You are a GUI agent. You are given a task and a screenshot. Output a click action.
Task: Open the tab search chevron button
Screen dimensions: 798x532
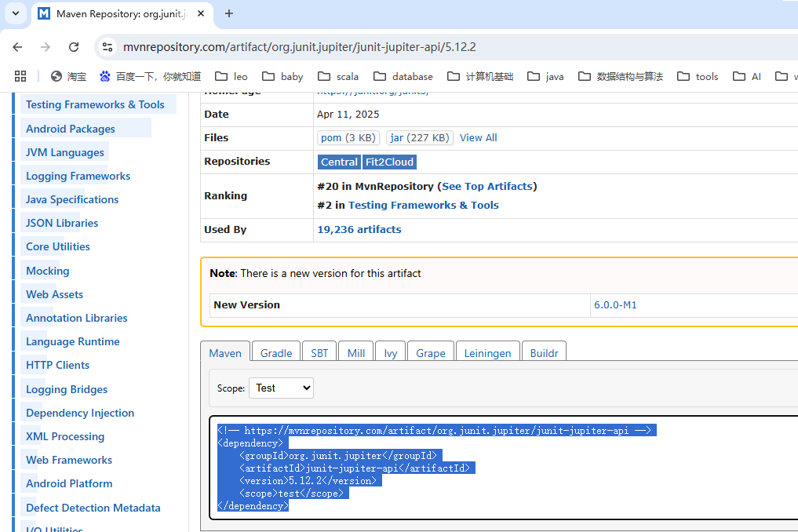point(16,13)
